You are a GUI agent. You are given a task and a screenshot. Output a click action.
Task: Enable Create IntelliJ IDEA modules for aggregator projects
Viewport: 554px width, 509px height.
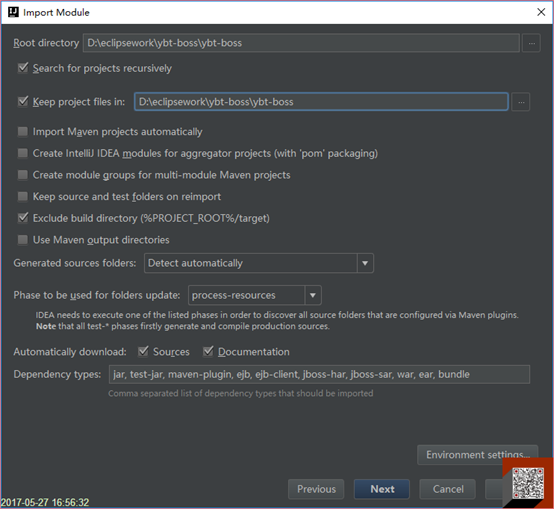click(23, 153)
